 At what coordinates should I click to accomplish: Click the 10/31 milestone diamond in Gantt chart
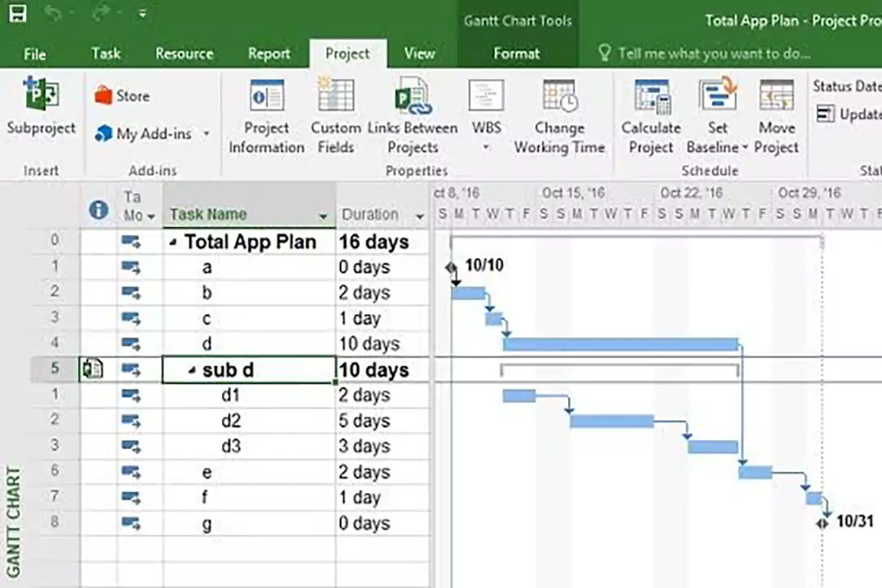pyautogui.click(x=822, y=523)
